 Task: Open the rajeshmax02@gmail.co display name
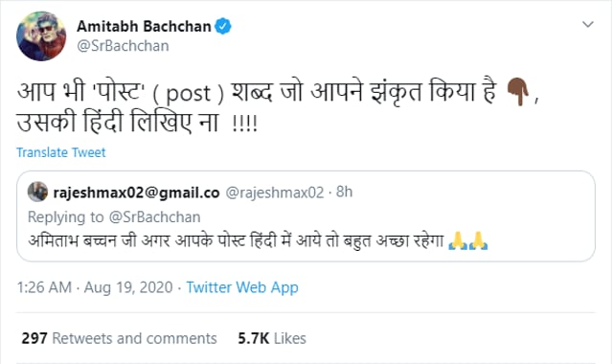click(x=136, y=193)
